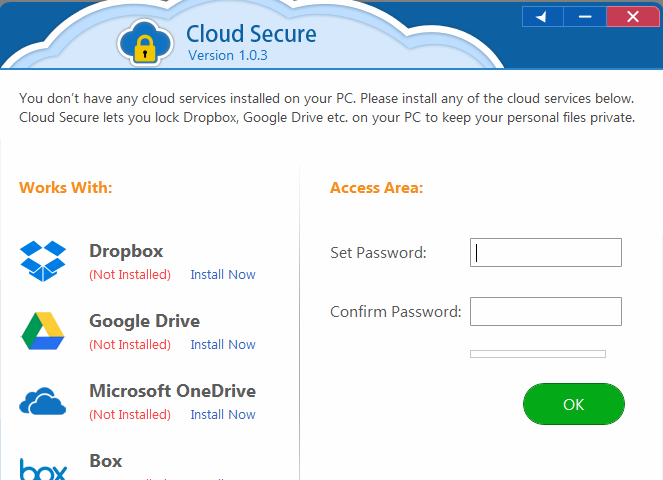Focus the Set Password field
This screenshot has width=663, height=480.
[x=545, y=252]
